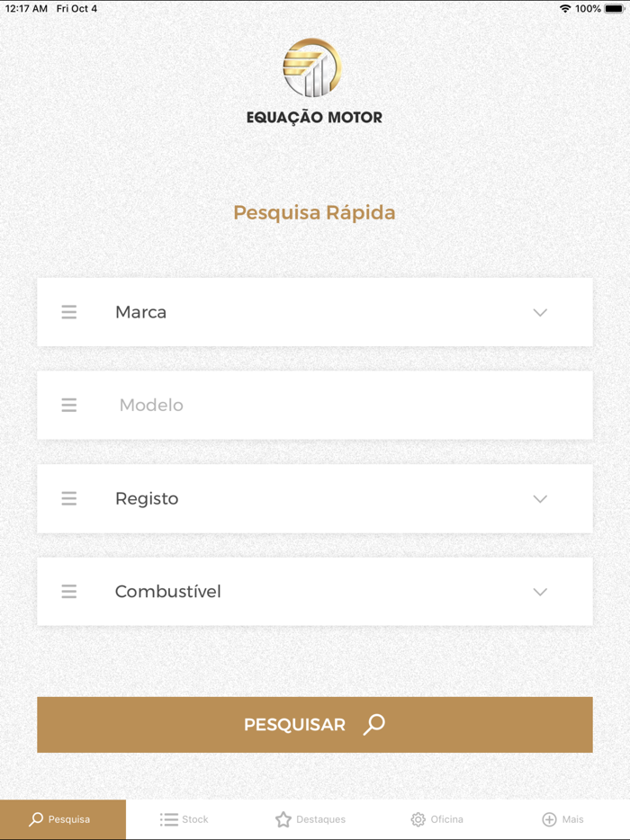Switch to the Destaques tab
630x840 pixels.
coord(310,819)
